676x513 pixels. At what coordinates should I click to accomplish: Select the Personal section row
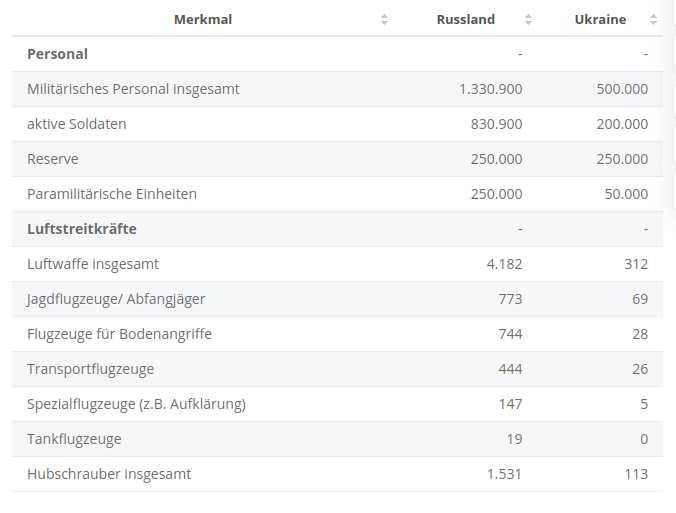[57, 54]
